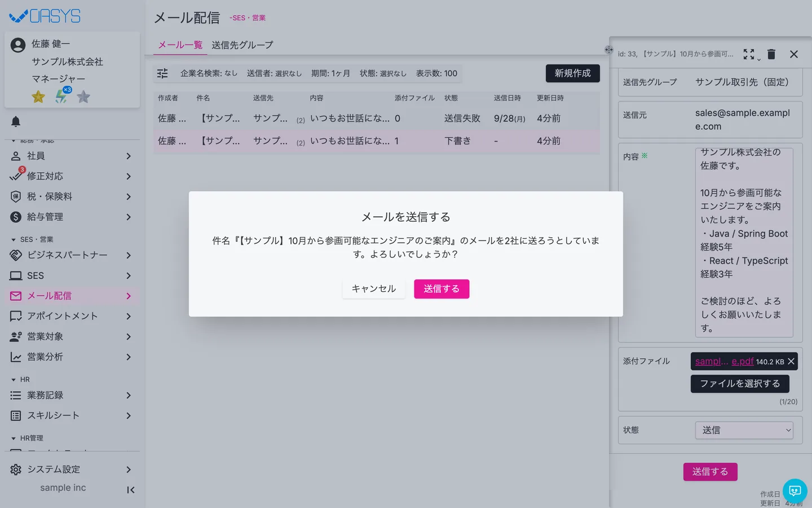Screen dimensions: 812x508
Task: Open the OASYS logo home
Action: [45, 16]
